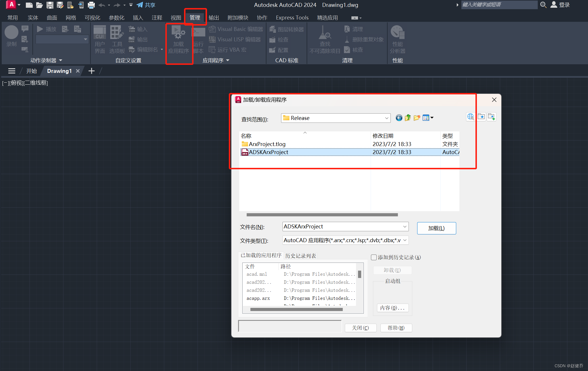The image size is (588, 371).
Task: Select ADSKArxProject file in the list
Action: (x=268, y=151)
